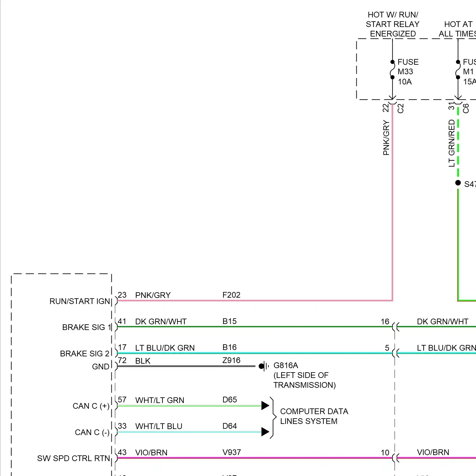This screenshot has height=476, width=476.
Task: Click the right-side VIO/BRN label
Action: (x=433, y=452)
